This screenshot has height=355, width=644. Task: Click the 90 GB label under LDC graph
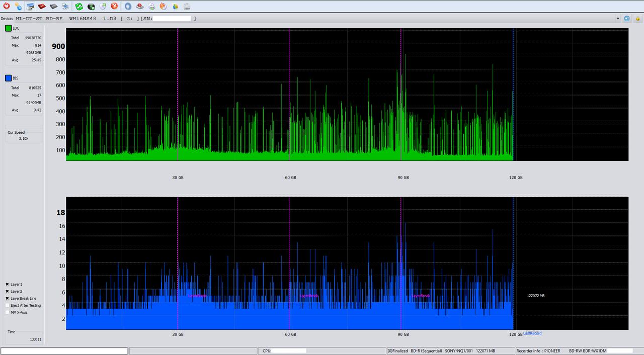[403, 178]
